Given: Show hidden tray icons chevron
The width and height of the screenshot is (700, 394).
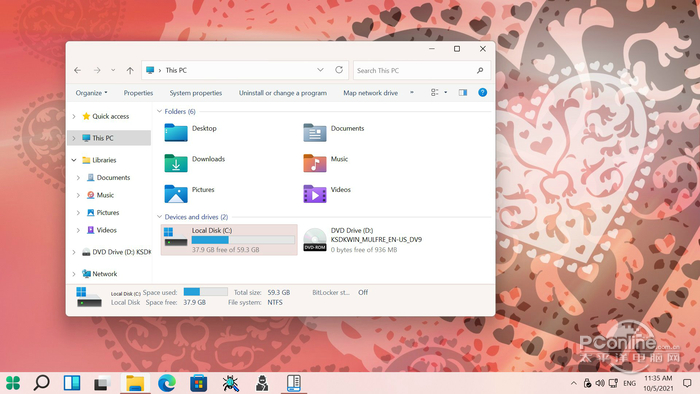Looking at the screenshot, I should (x=574, y=383).
